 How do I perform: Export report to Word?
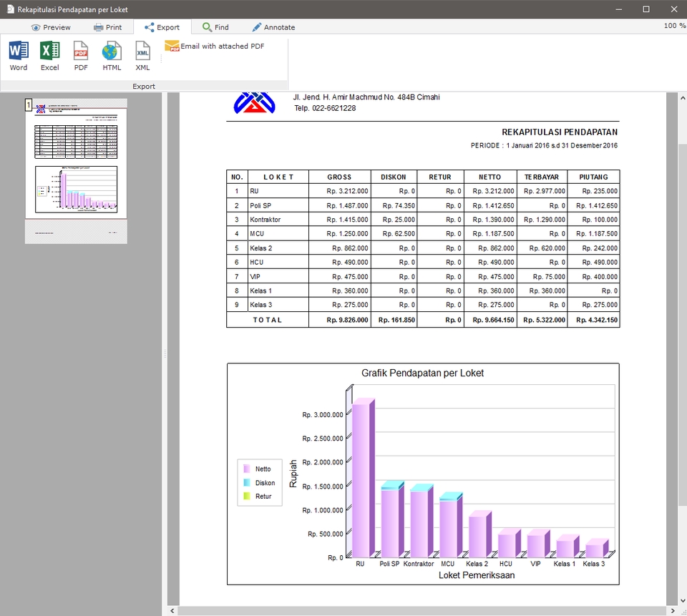point(19,56)
